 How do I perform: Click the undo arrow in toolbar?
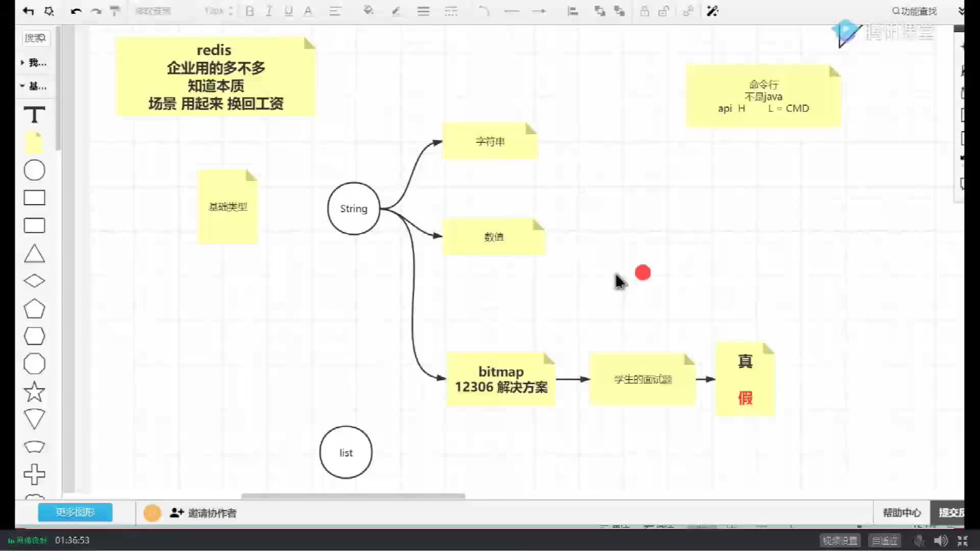point(76,11)
